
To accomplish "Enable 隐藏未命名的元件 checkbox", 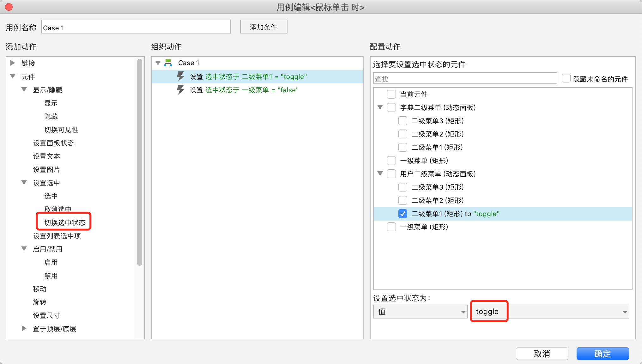I will 566,78.
